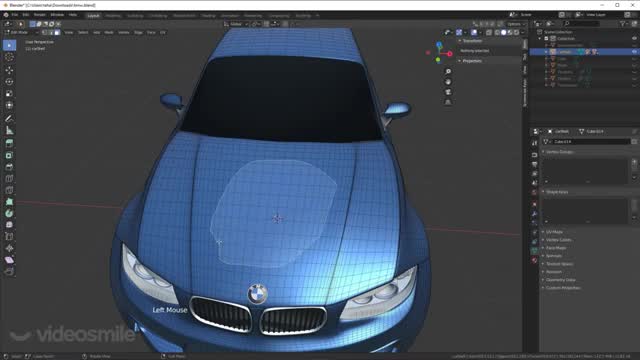Enable vertex select mode
The height and width of the screenshot is (360, 640).
coord(44,32)
